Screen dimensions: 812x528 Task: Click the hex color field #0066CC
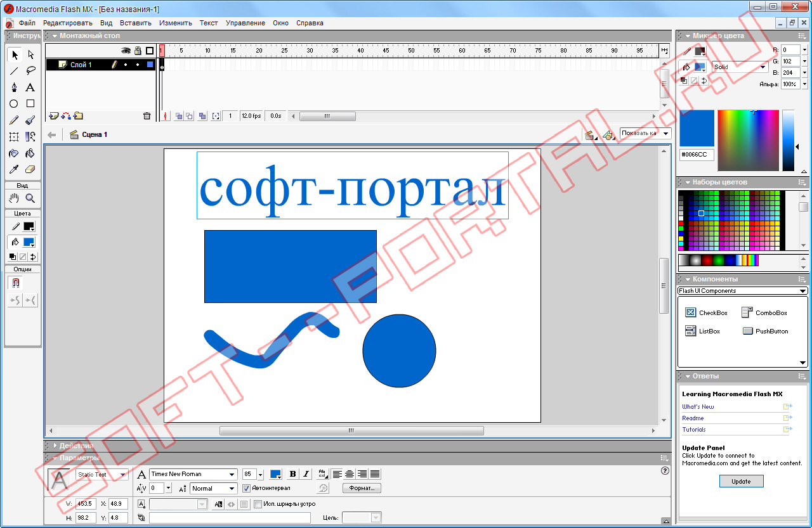point(697,155)
